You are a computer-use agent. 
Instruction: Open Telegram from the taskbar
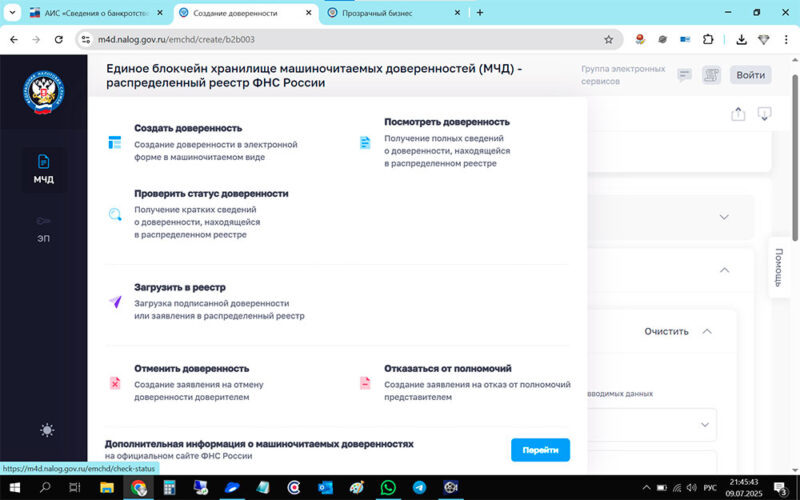coord(419,488)
